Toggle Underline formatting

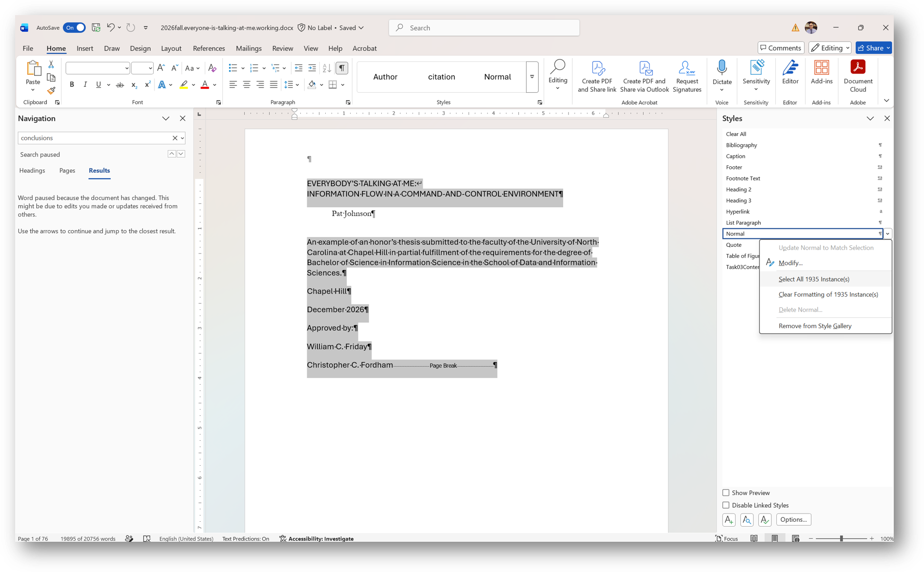pyautogui.click(x=98, y=84)
